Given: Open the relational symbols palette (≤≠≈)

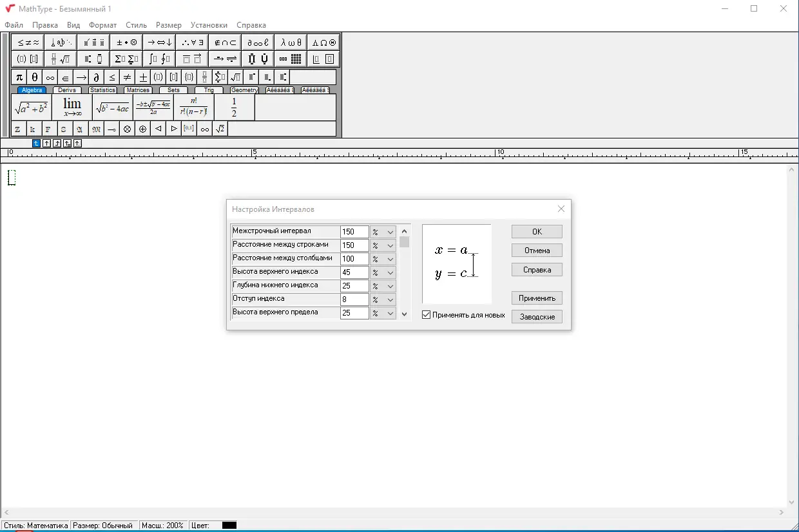Looking at the screenshot, I should click(x=28, y=43).
